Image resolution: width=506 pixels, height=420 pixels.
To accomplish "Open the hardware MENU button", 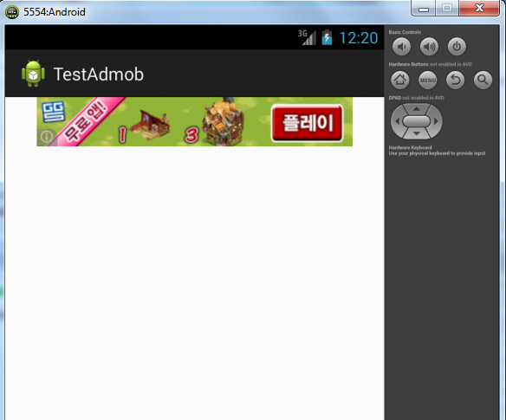I will click(428, 80).
